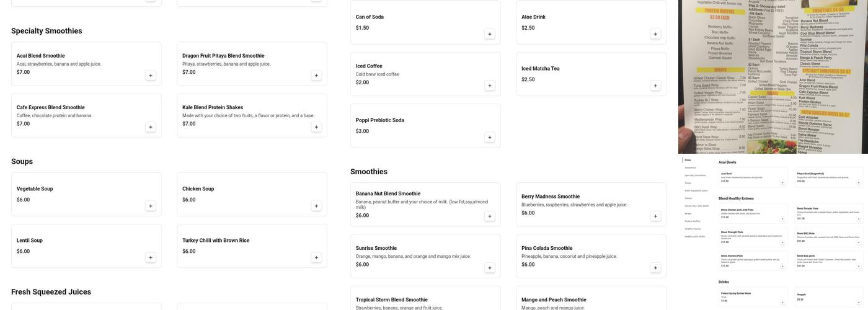Add Turkey Chilli with Brown Rice via plus
This screenshot has height=310, width=868.
(x=316, y=257)
